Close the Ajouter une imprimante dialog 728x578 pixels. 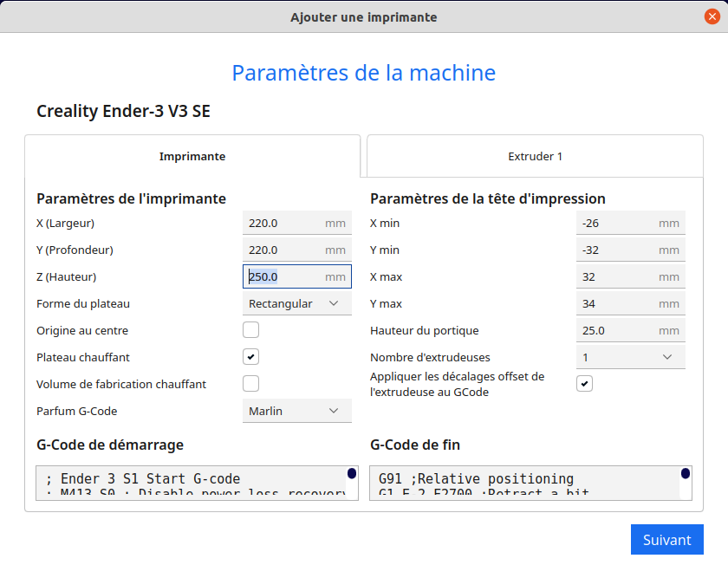click(712, 16)
